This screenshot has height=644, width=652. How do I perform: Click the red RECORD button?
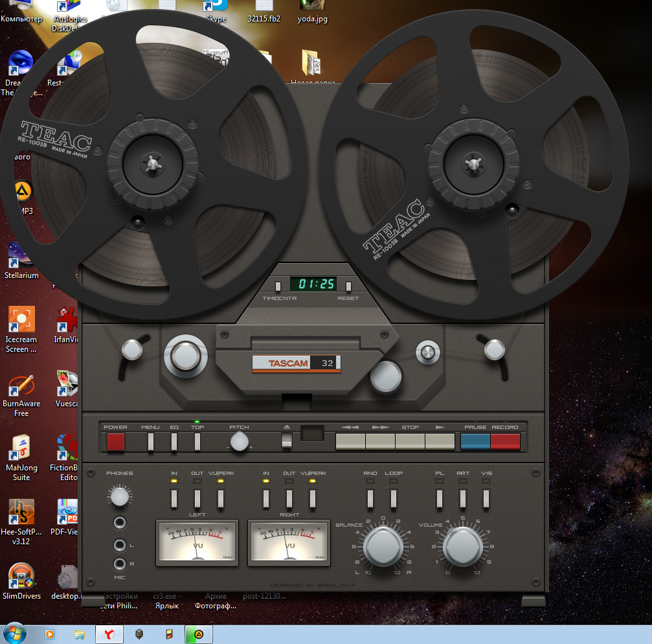tap(505, 441)
